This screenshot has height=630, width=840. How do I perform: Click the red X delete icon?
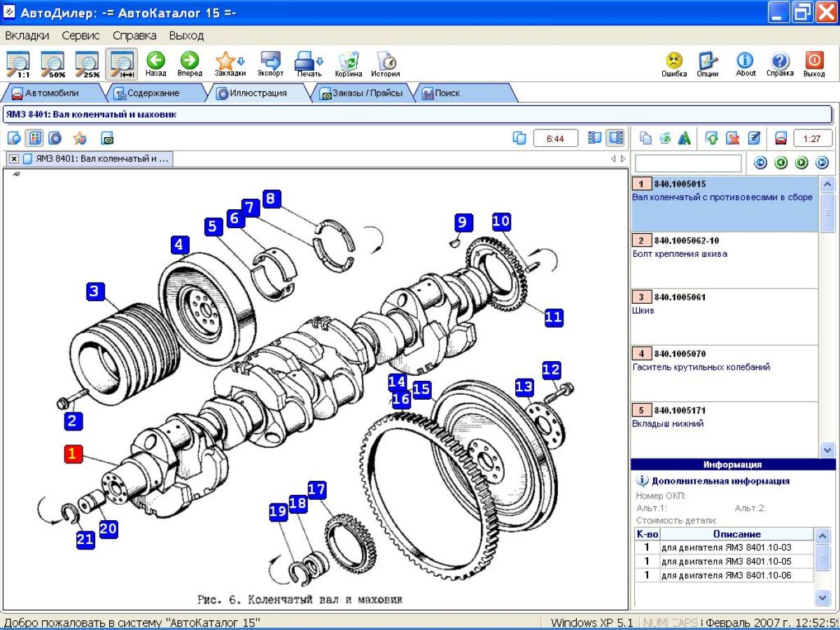pyautogui.click(x=733, y=138)
